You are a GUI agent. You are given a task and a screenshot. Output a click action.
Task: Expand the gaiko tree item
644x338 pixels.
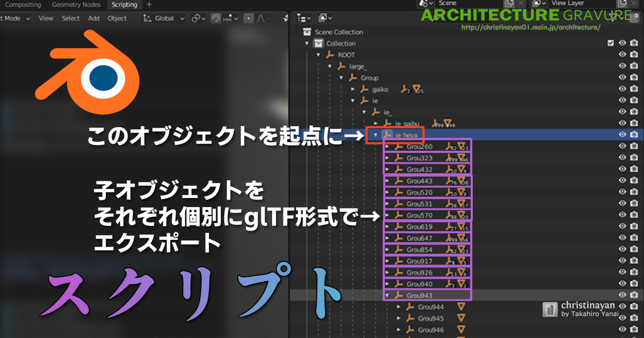pyautogui.click(x=353, y=89)
